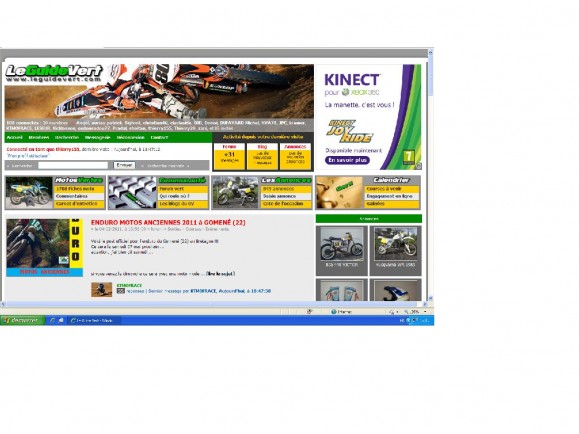The image size is (579, 434).
Task: Click the lire le sujet link
Action: point(220,274)
